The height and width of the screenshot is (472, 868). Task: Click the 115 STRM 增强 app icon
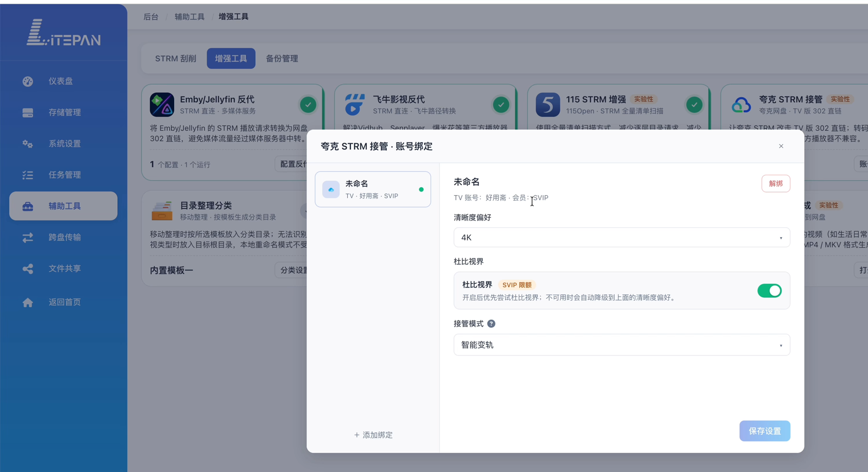click(x=548, y=105)
